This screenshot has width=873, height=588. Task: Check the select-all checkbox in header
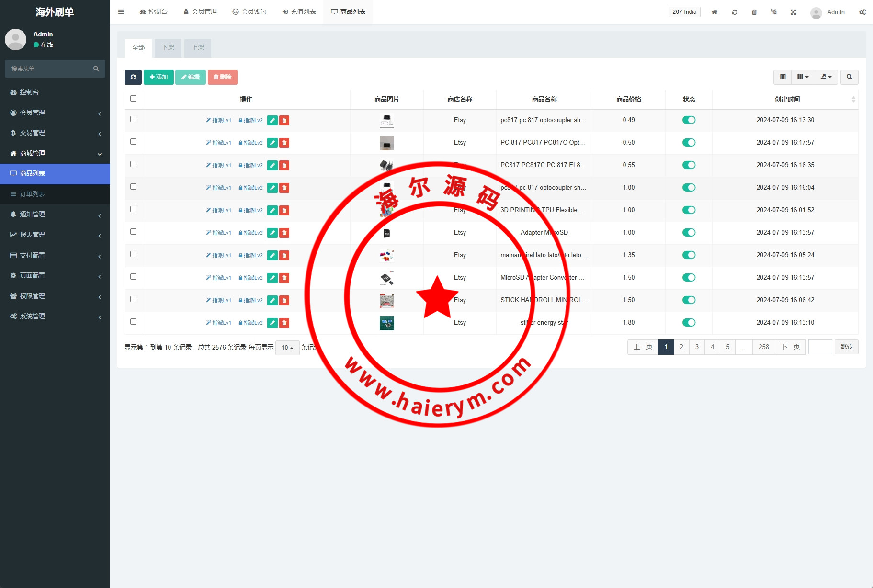pyautogui.click(x=133, y=99)
